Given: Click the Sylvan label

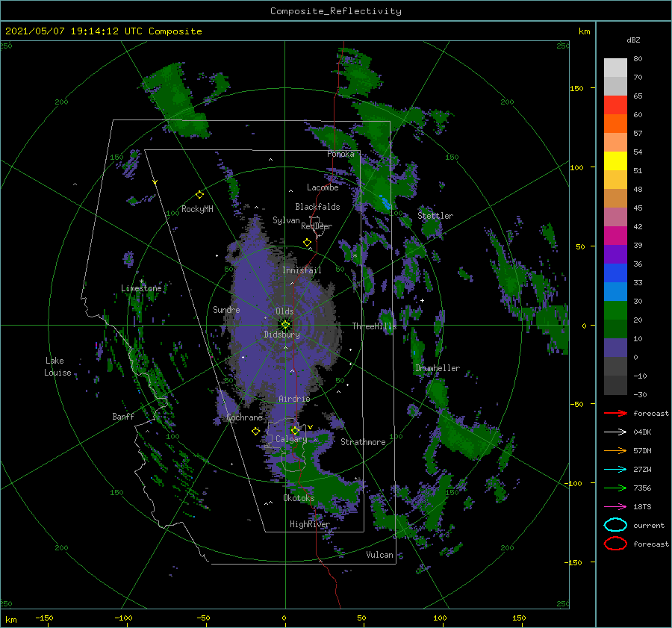Looking at the screenshot, I should [286, 220].
